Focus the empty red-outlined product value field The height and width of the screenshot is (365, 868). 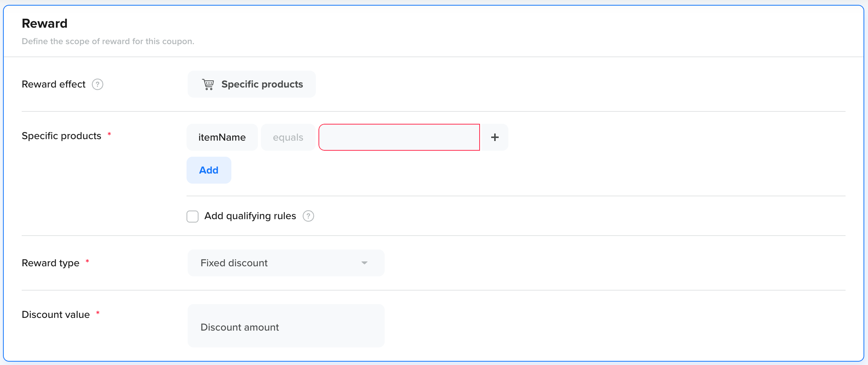click(x=399, y=137)
